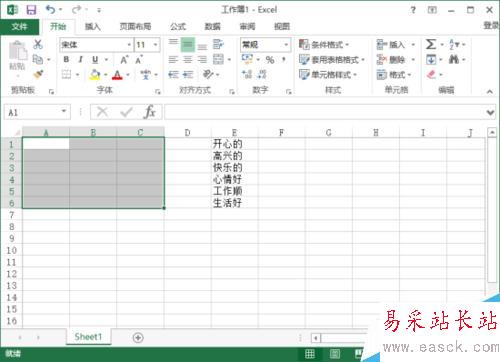The width and height of the screenshot is (500, 362).
Task: Apply comma style
Action: (x=284, y=59)
